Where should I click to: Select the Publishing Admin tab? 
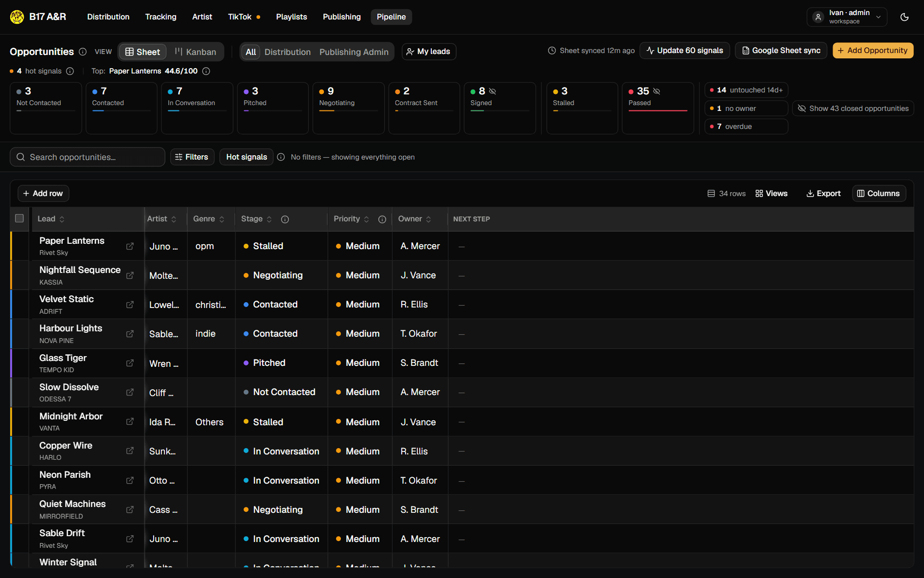tap(354, 52)
